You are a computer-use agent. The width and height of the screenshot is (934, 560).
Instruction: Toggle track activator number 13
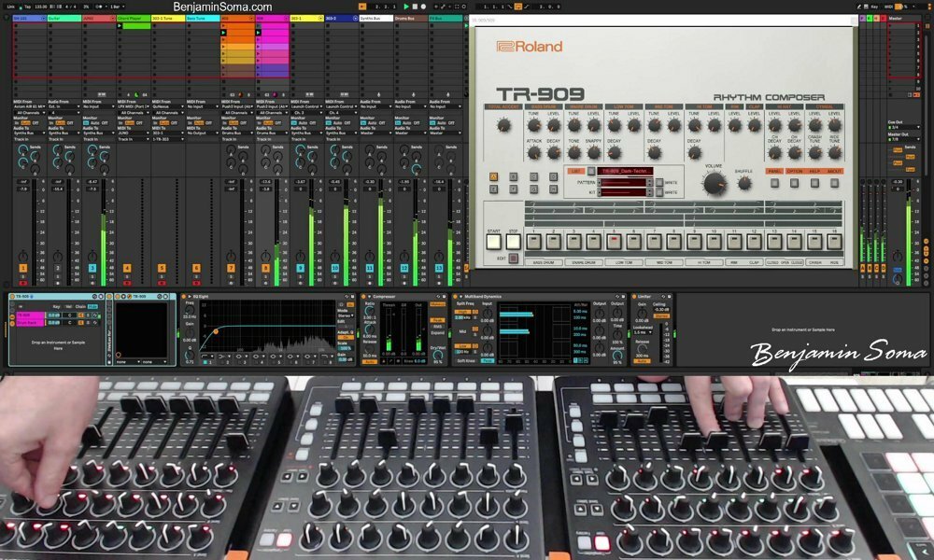pyautogui.click(x=439, y=269)
